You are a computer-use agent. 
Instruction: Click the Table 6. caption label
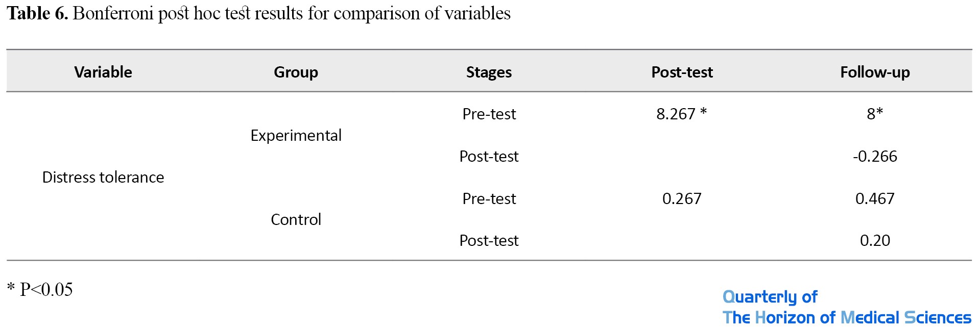tap(37, 13)
